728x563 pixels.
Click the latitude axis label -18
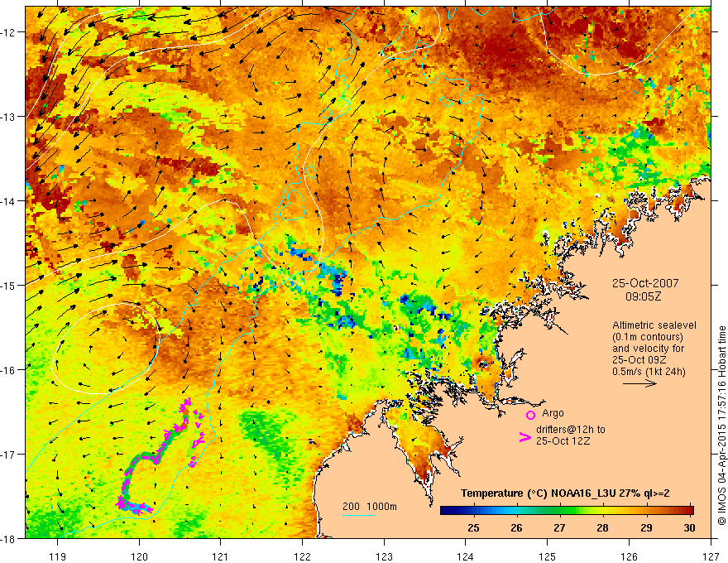point(9,538)
